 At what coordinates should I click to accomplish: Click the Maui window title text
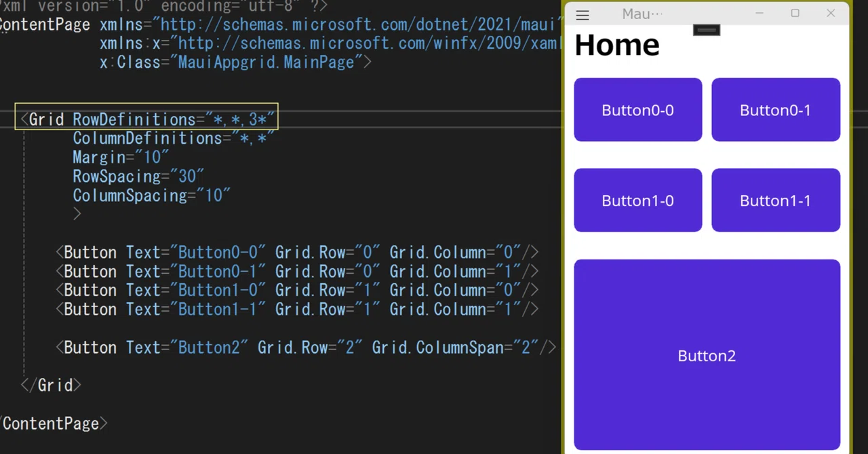tap(642, 14)
